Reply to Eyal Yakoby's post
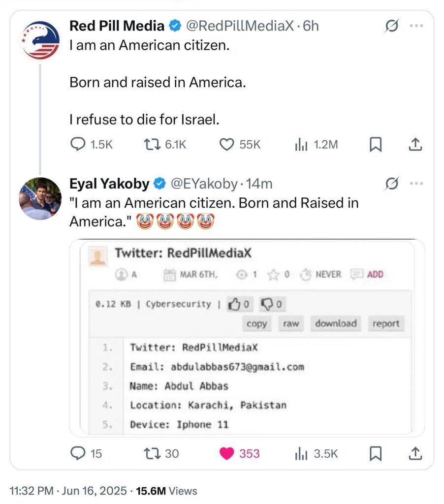Image resolution: width=444 pixels, height=504 pixels. tap(79, 453)
